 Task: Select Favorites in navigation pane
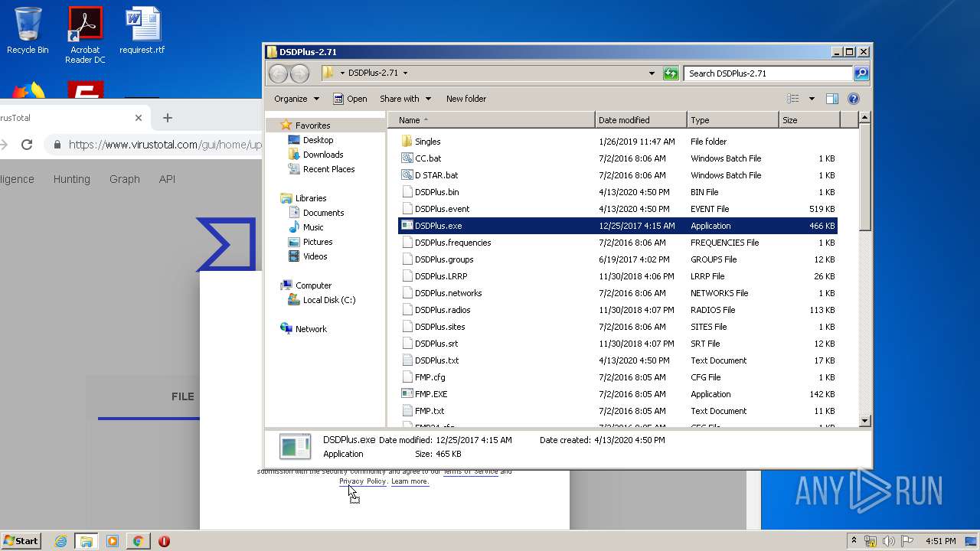tap(313, 126)
